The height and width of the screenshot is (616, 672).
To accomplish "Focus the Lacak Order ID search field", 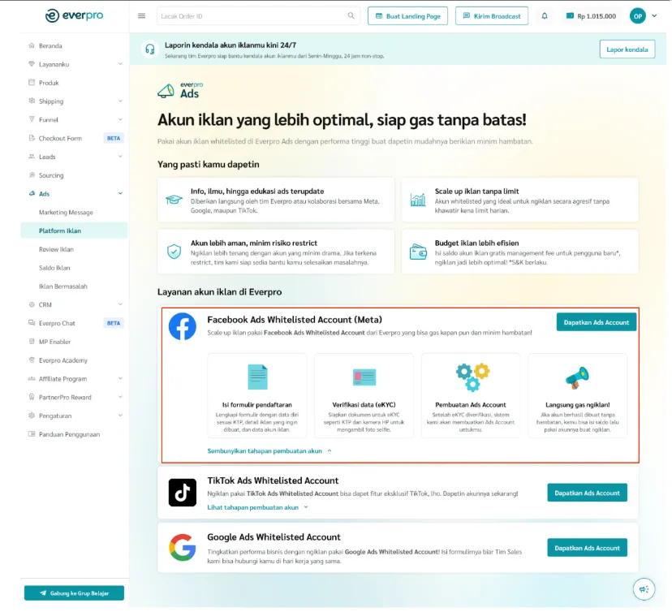I will [252, 16].
